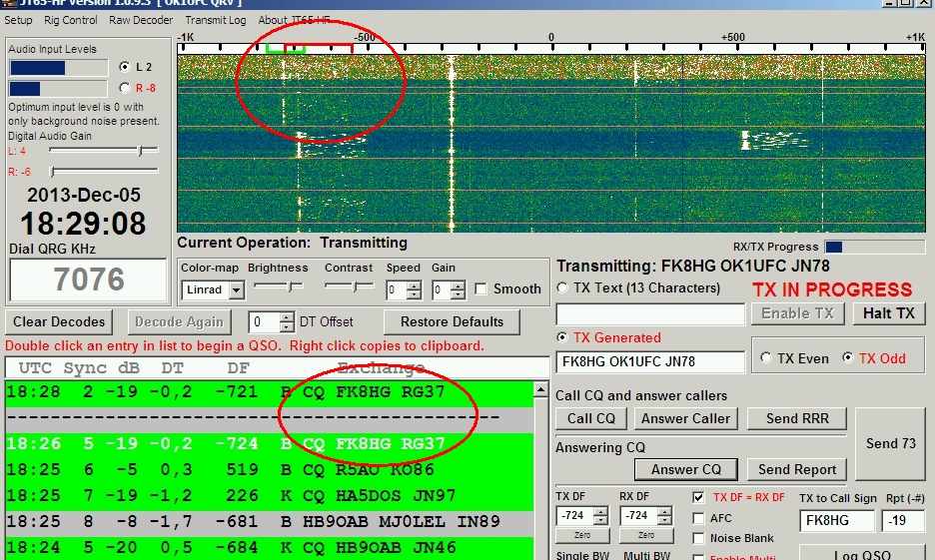Select the TX Text radio option
The width and height of the screenshot is (935, 560).
coord(564,288)
